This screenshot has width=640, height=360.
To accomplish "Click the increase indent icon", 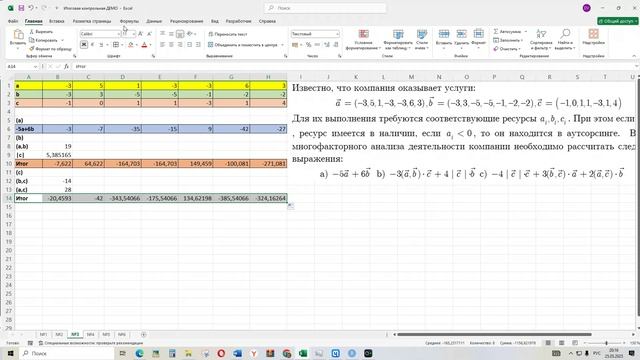I will click(198, 44).
